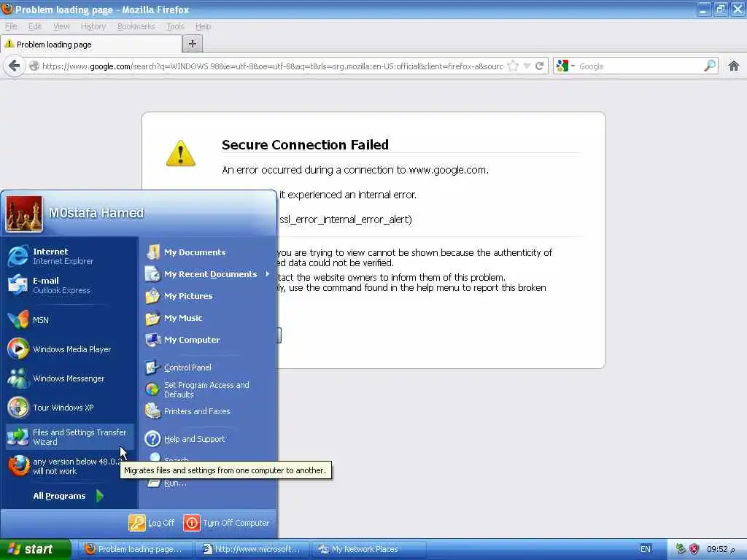The image size is (747, 560).
Task: Open the Help menu in Firefox
Action: click(x=203, y=26)
